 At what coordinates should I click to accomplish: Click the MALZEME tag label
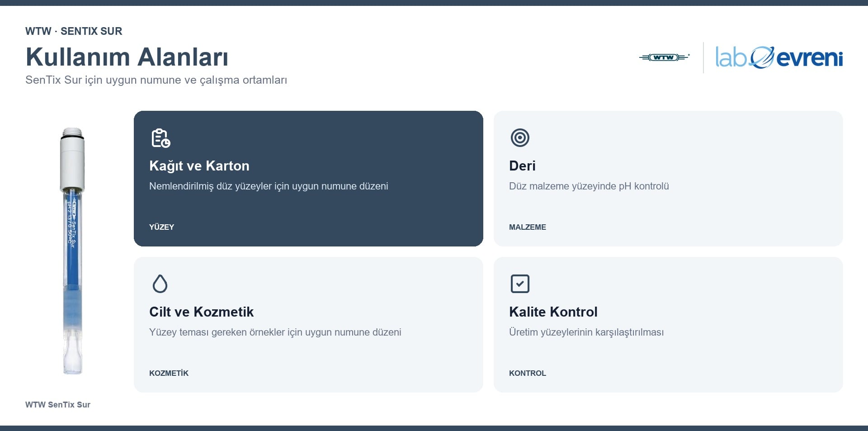[528, 227]
